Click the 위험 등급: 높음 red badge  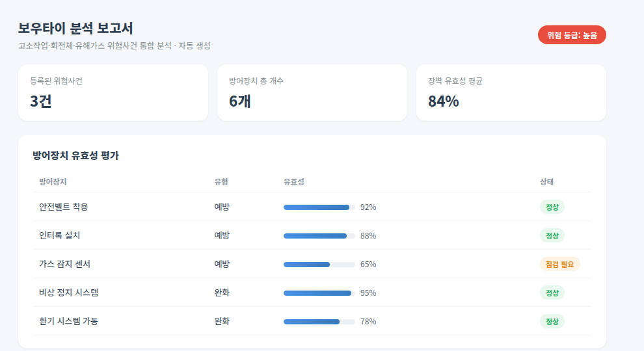(572, 35)
